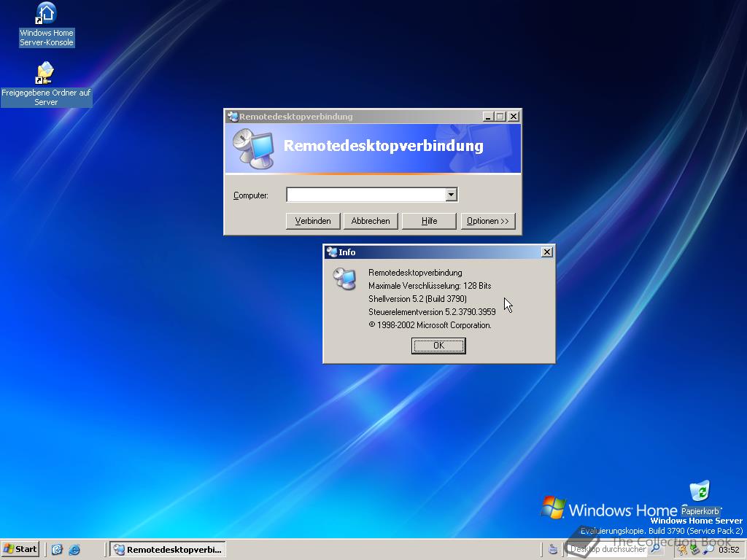
Task: Click the Steuerelementversion 5.2.3790.3959 text
Action: (x=432, y=312)
